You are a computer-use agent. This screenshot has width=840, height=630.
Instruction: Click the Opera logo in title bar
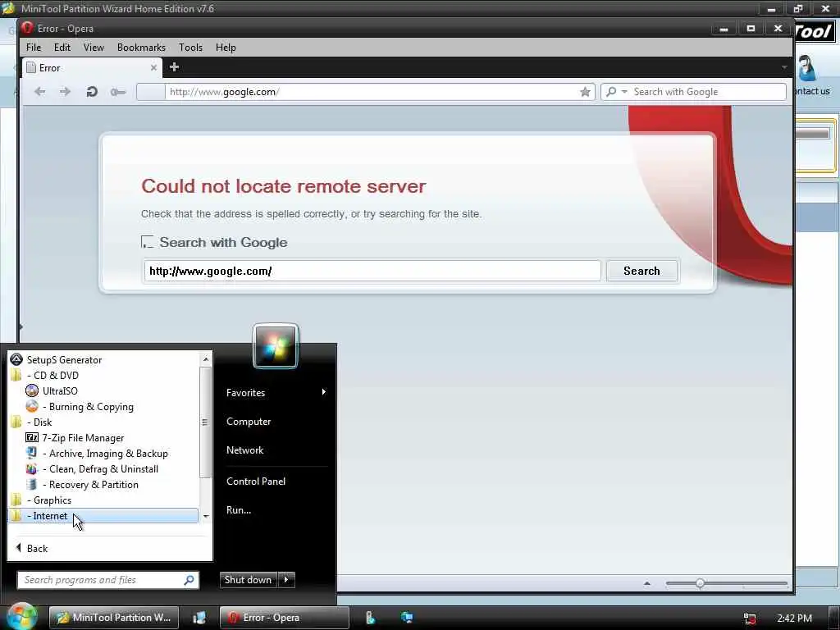coord(27,28)
